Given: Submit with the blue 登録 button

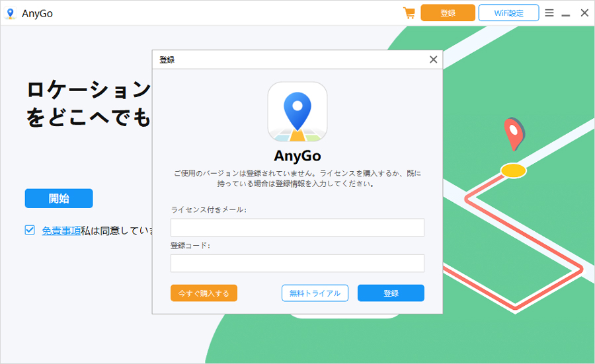Looking at the screenshot, I should pos(391,293).
